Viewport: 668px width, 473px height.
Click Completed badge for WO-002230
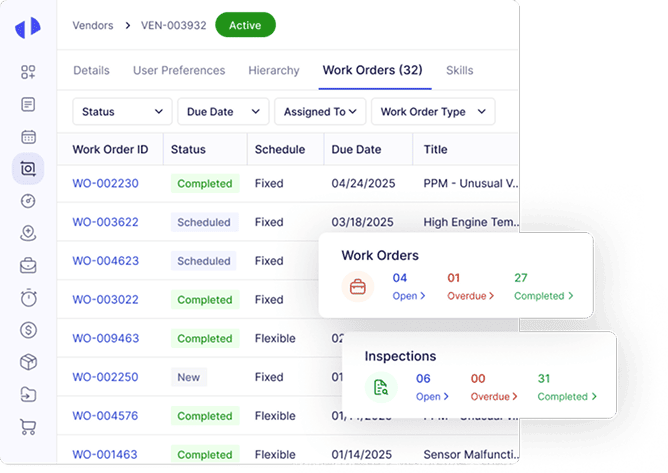coord(205,184)
